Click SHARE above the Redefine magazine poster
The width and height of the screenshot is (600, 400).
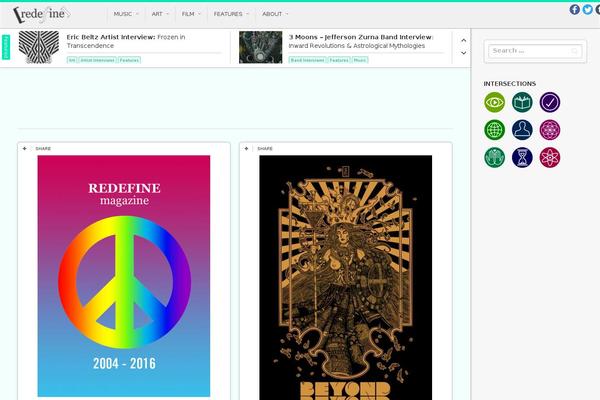[x=43, y=149]
